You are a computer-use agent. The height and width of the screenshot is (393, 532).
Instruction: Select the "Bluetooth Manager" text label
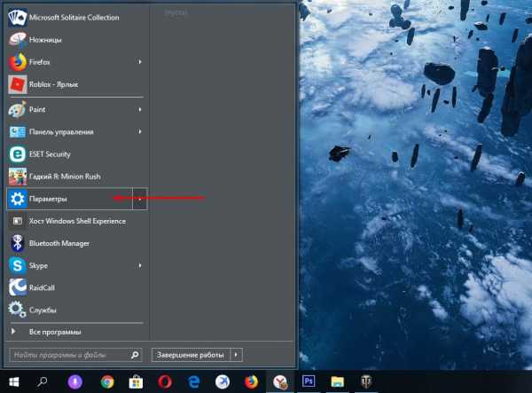click(59, 243)
